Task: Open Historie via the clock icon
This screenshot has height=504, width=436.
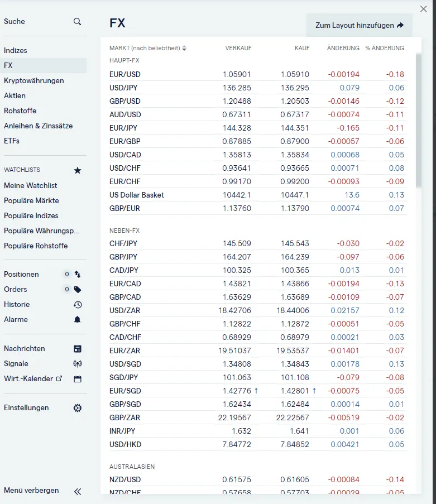Action: click(x=78, y=305)
